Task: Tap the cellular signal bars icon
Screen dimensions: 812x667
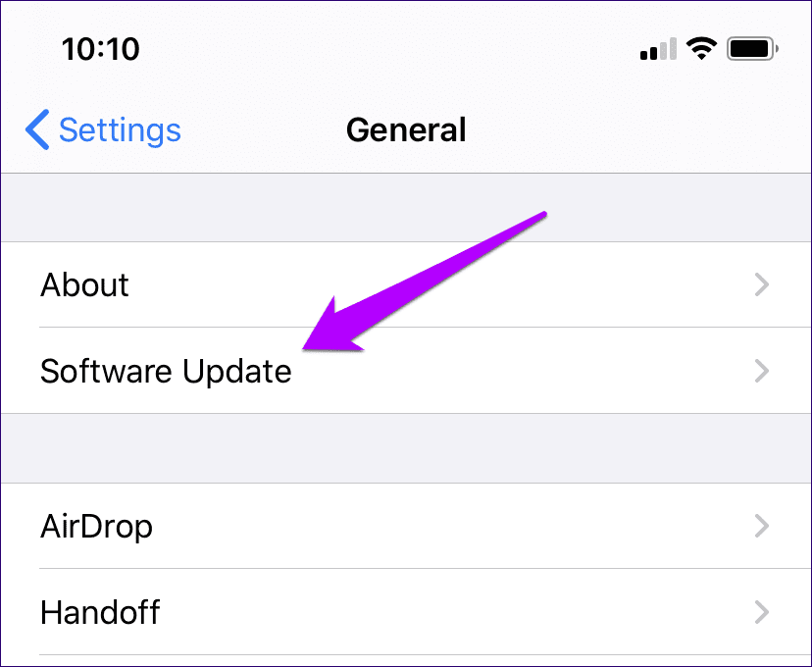Action: tap(658, 49)
